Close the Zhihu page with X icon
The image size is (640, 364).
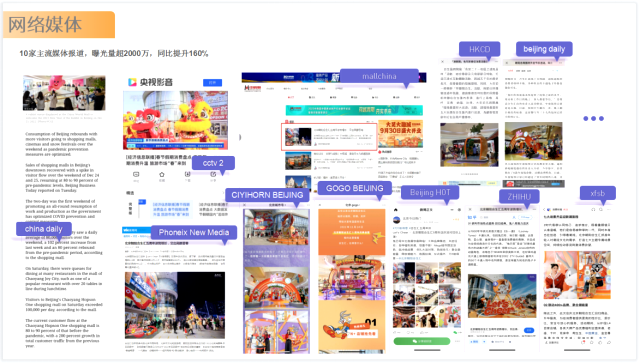pos(471,209)
